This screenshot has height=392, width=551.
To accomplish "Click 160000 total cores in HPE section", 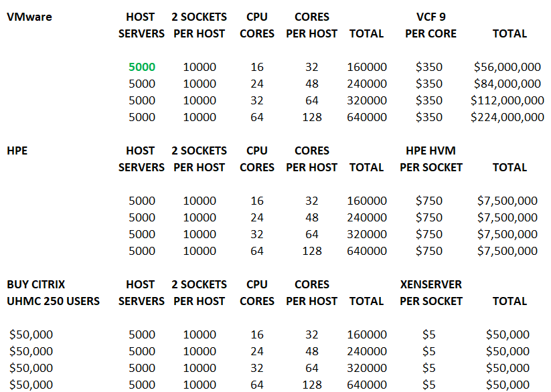I will [x=367, y=201].
